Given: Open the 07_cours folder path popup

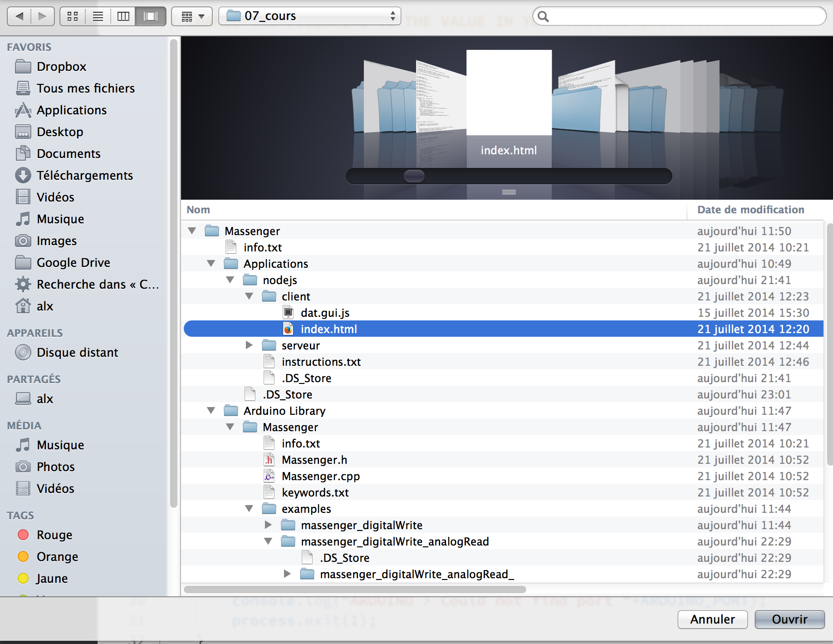Looking at the screenshot, I should pos(310,16).
